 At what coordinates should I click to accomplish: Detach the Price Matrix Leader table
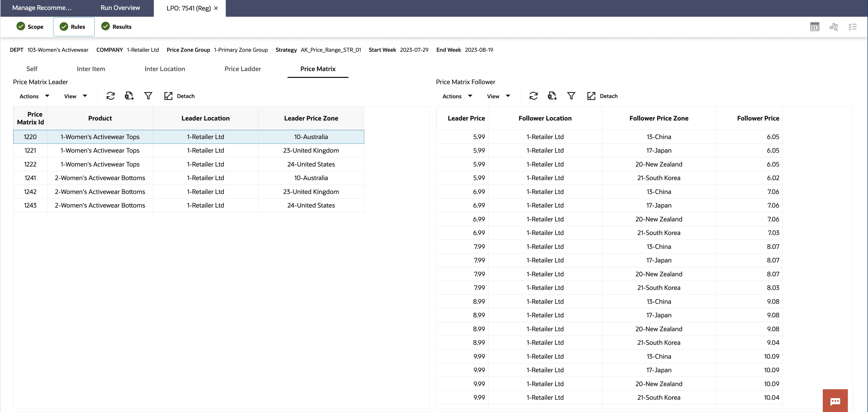(x=179, y=96)
